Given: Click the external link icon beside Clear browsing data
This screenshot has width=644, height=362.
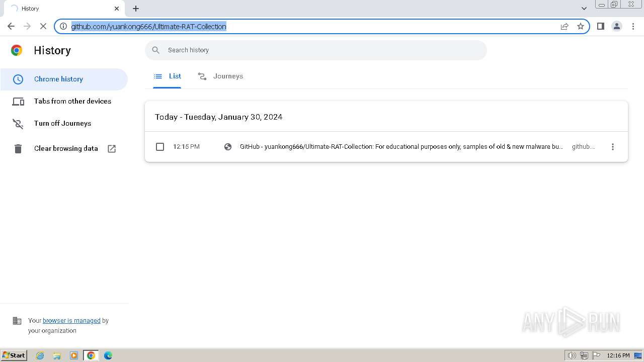Looking at the screenshot, I should click(112, 149).
